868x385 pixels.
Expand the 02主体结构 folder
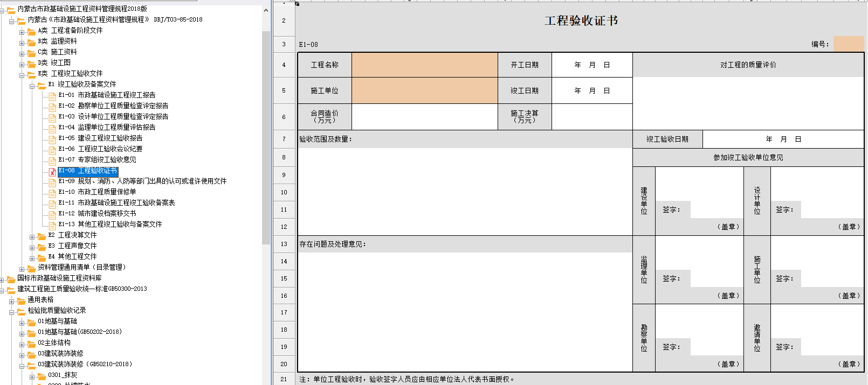tap(22, 344)
